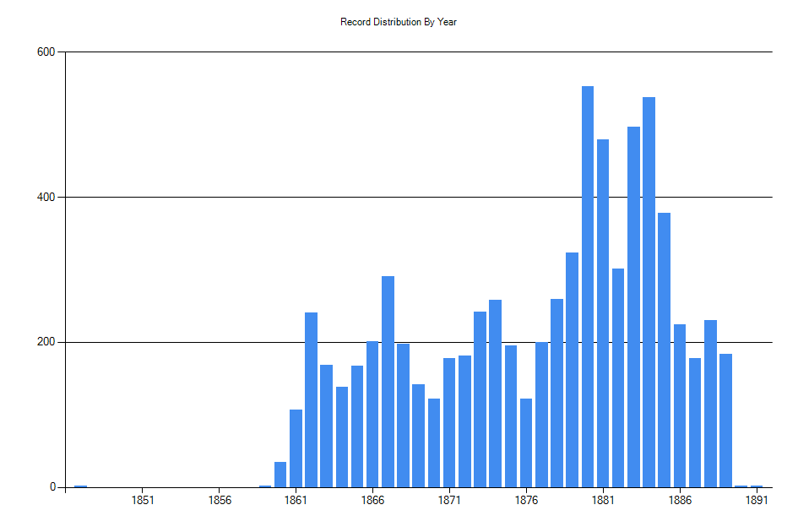
Task: Select the 1866 year label on the x-axis
Action: click(x=372, y=501)
